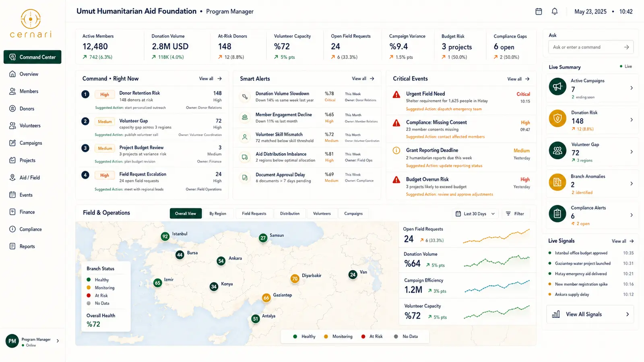644x362 pixels.
Task: Click the Campaigns edit icon in sidebar
Action: tap(12, 143)
